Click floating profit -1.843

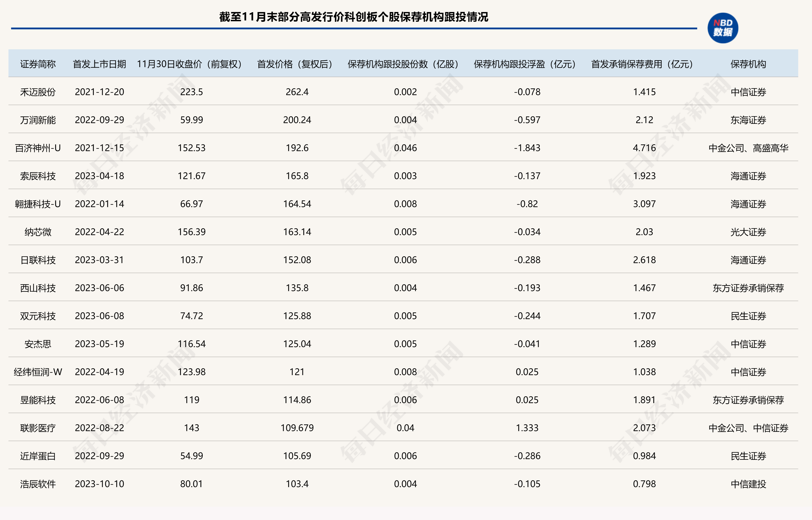(527, 148)
